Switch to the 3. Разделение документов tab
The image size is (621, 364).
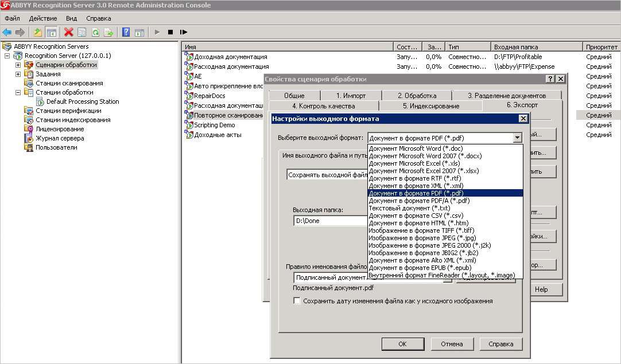click(x=507, y=95)
